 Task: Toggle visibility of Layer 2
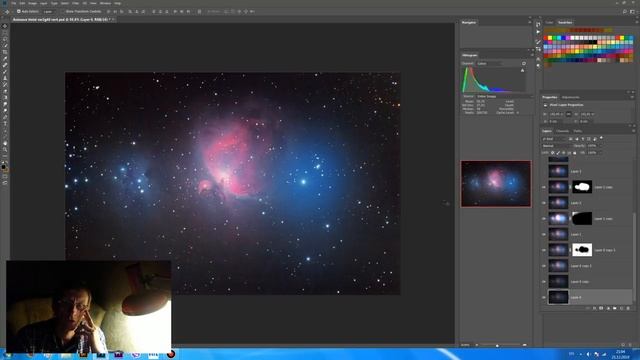544,203
